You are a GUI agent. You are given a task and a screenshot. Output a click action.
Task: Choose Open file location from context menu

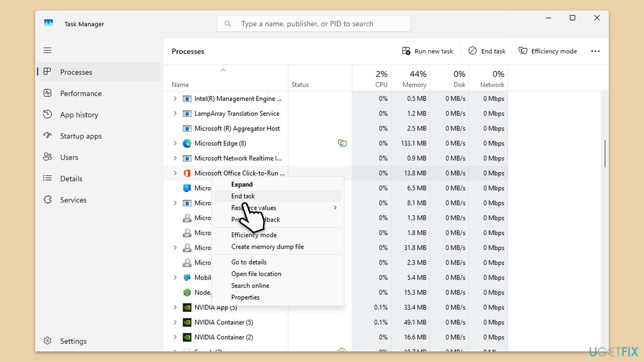[x=256, y=274]
